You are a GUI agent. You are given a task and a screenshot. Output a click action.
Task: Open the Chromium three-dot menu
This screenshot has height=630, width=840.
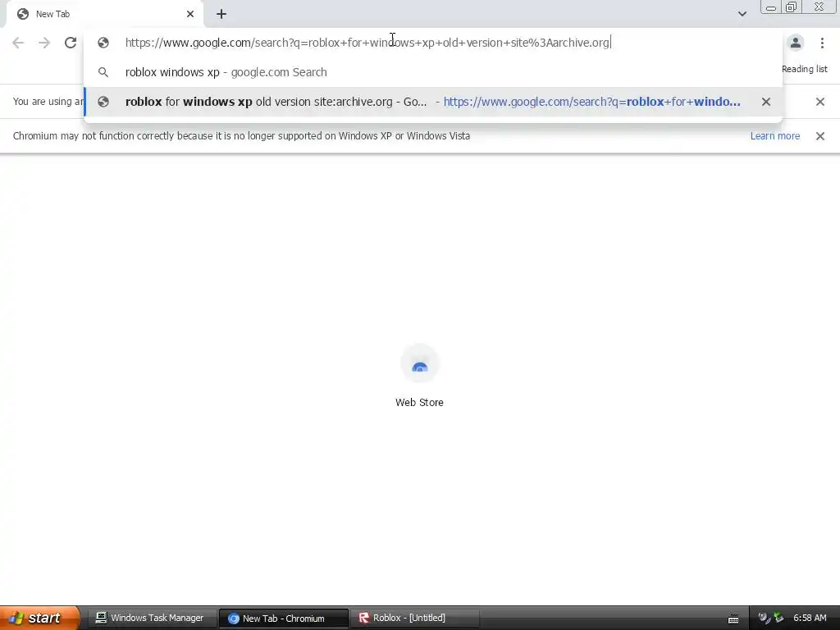822,43
